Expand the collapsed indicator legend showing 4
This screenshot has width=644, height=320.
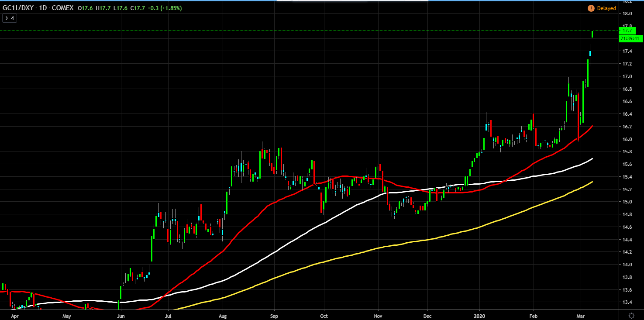[x=9, y=18]
